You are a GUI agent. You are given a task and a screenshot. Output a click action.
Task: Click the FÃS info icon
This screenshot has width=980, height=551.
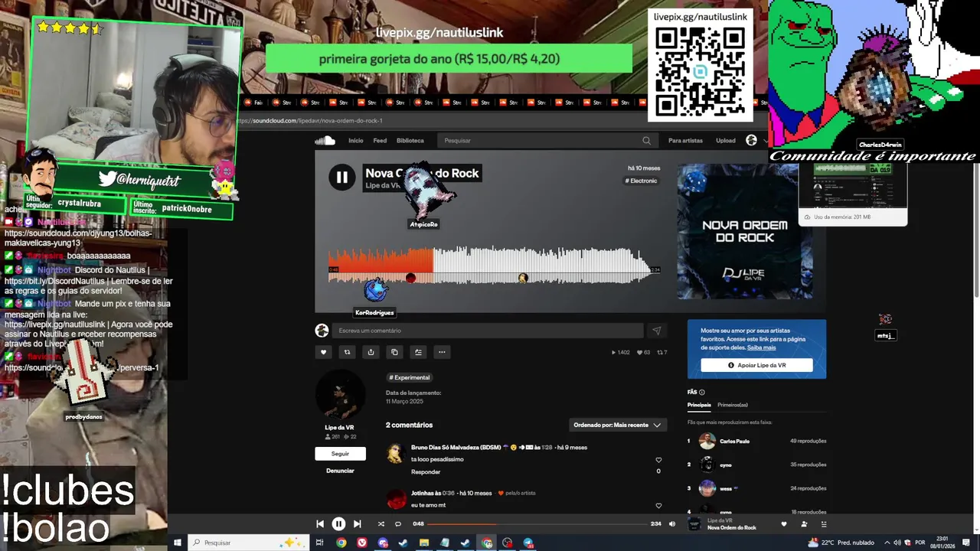702,392
